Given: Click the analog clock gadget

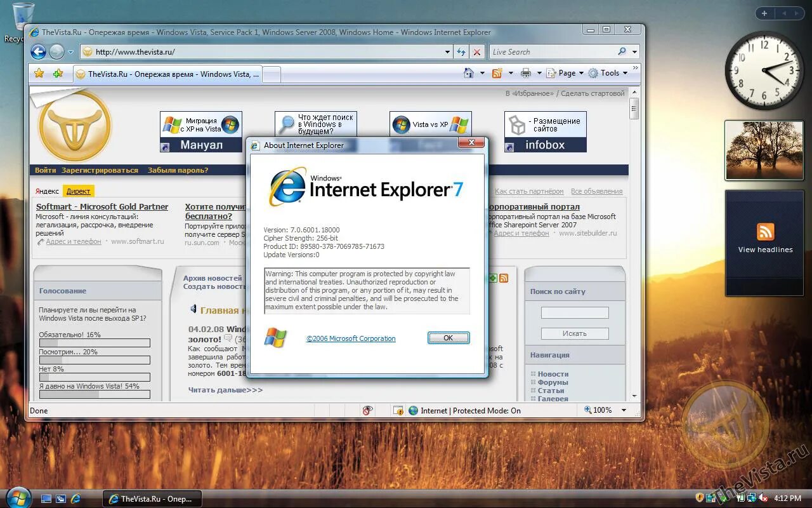Looking at the screenshot, I should click(x=764, y=70).
